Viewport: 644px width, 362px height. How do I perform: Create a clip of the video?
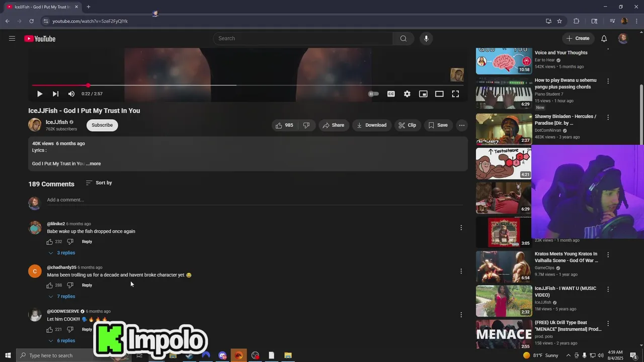(x=408, y=125)
